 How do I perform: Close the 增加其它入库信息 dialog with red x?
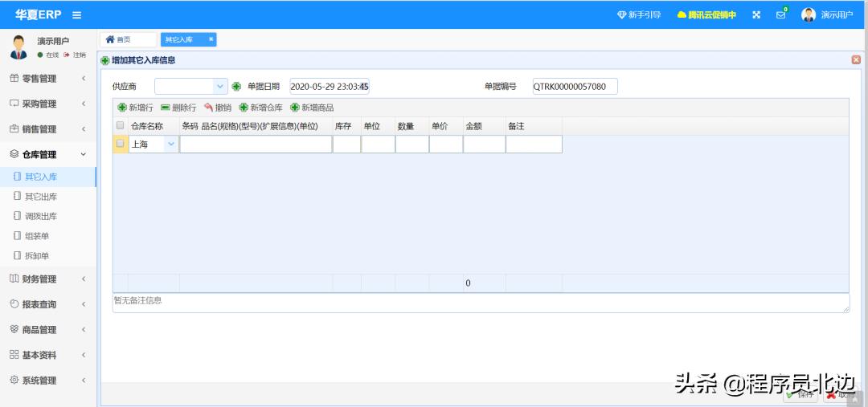tap(856, 59)
